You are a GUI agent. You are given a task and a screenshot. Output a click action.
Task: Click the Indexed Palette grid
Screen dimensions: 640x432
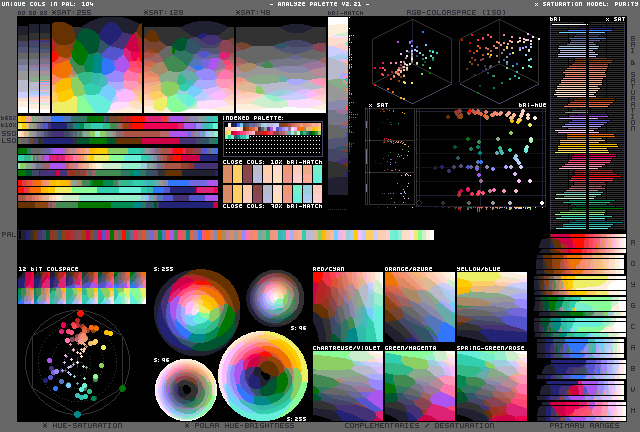tap(272, 137)
